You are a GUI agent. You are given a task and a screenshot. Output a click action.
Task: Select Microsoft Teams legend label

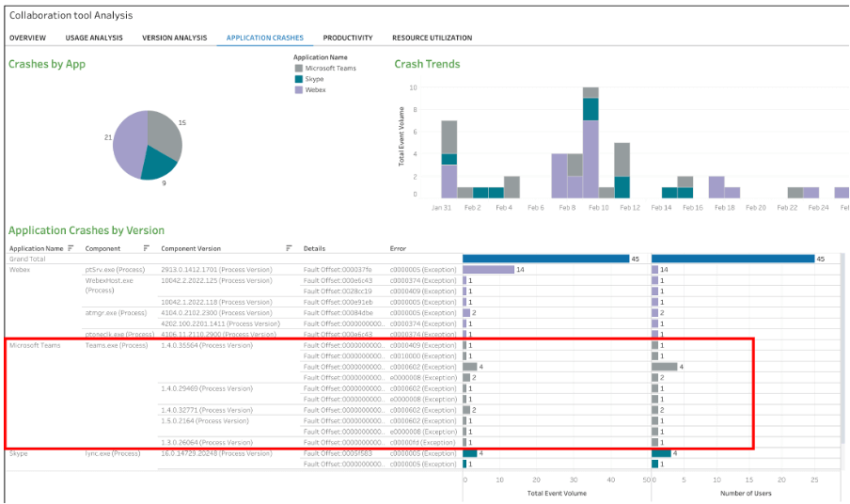pos(331,69)
